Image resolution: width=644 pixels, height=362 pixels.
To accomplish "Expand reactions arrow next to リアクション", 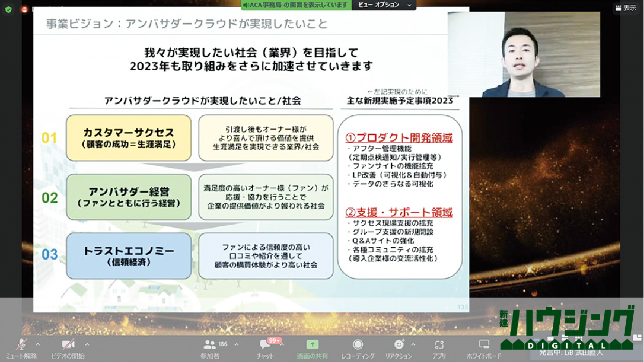I will tap(413, 344).
